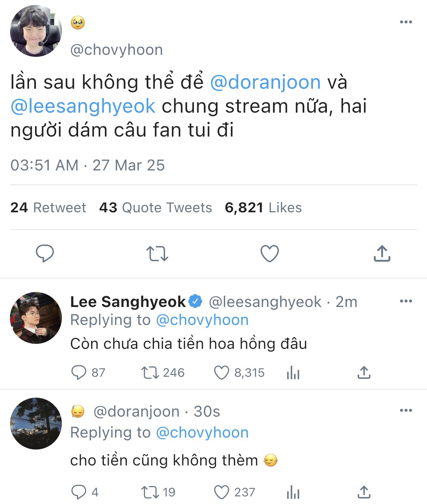The image size is (427, 504).
Task: View analytics on Lee Sanghyeok's reply
Action: 293,373
